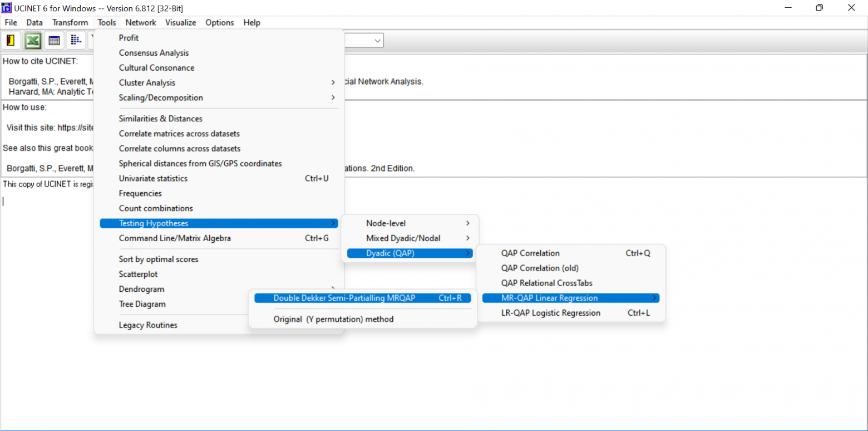The width and height of the screenshot is (868, 431).
Task: Choose QAP Relational CrossTabs
Action: tap(571, 283)
